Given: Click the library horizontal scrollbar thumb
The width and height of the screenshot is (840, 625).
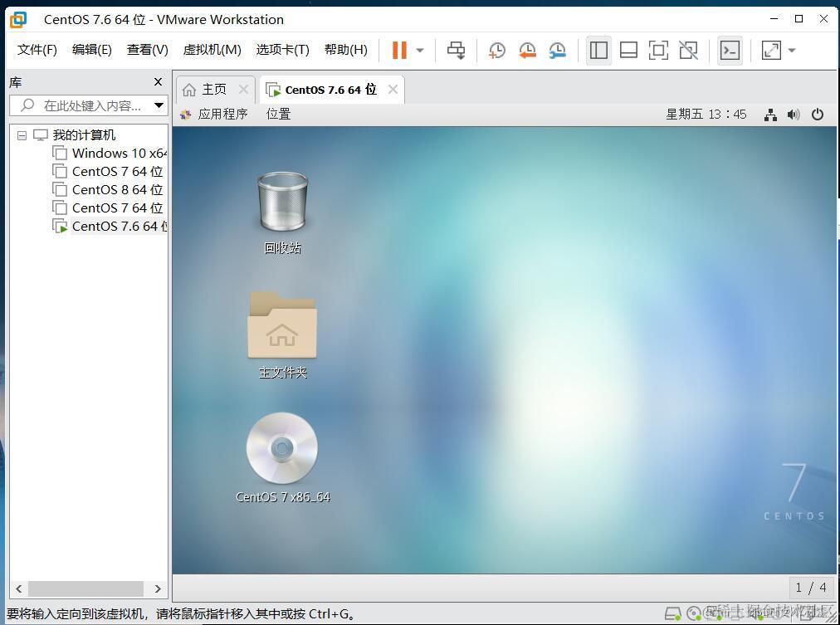Looking at the screenshot, I should (85, 588).
